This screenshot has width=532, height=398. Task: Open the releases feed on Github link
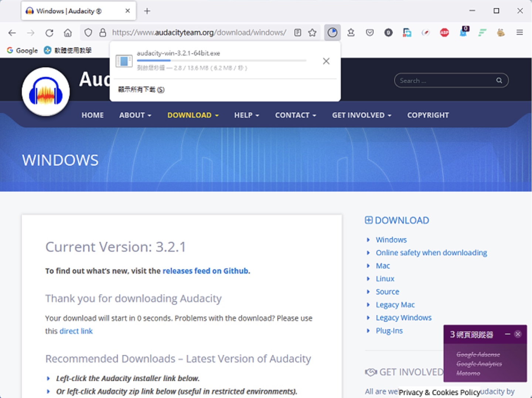tap(205, 271)
